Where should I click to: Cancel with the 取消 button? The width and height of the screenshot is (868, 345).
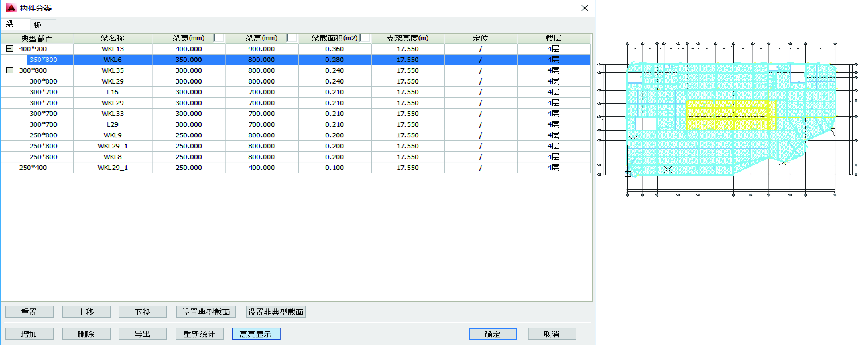point(552,334)
